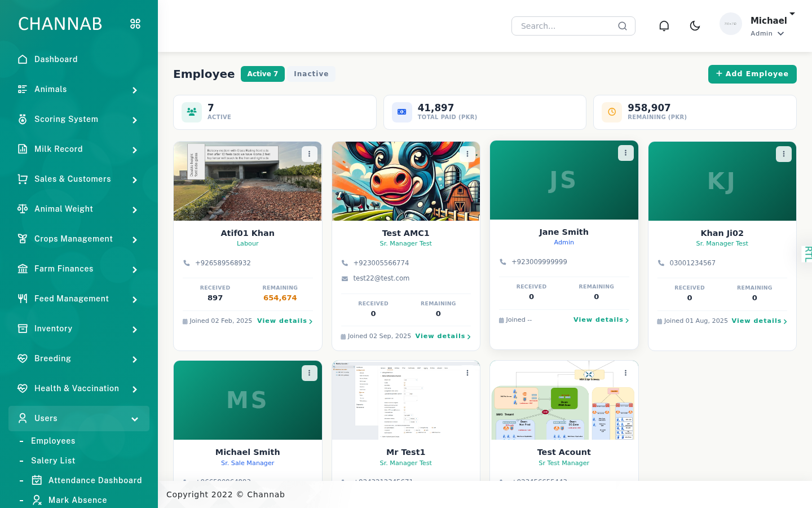
Task: Click the Health & Vaccination heart icon
Action: point(23,388)
